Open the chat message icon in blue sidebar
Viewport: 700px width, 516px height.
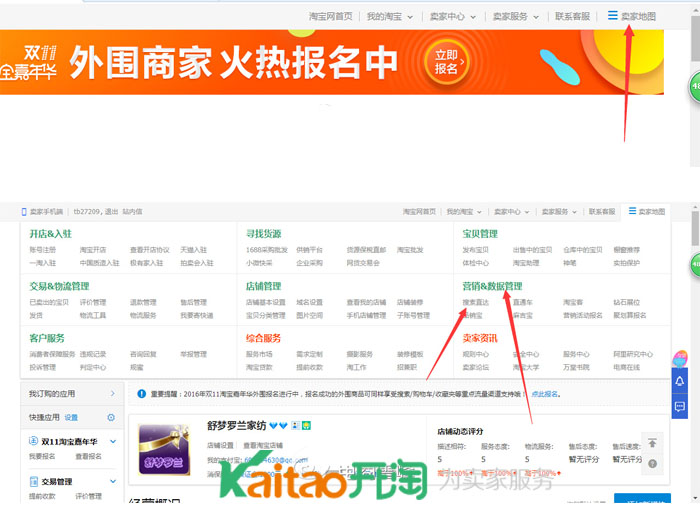[679, 407]
